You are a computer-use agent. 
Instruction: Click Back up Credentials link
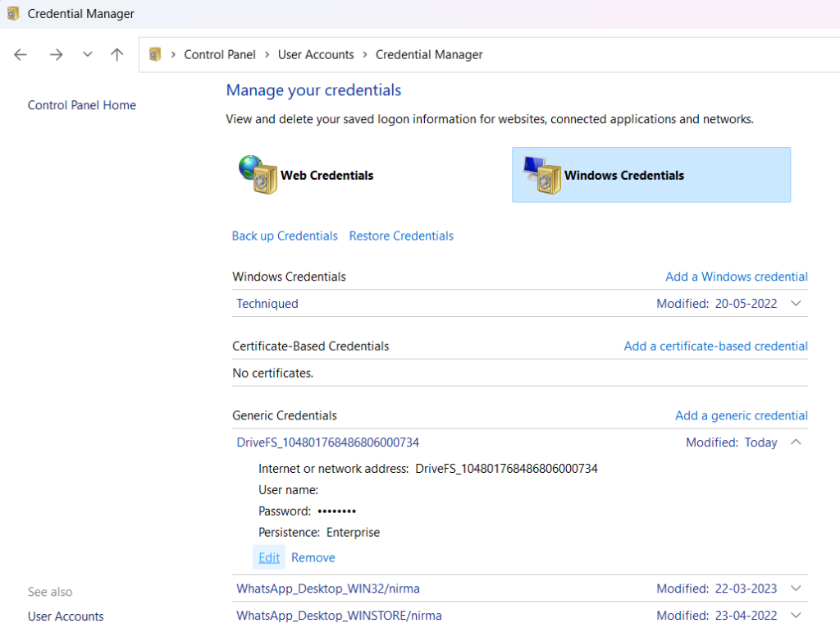(285, 236)
